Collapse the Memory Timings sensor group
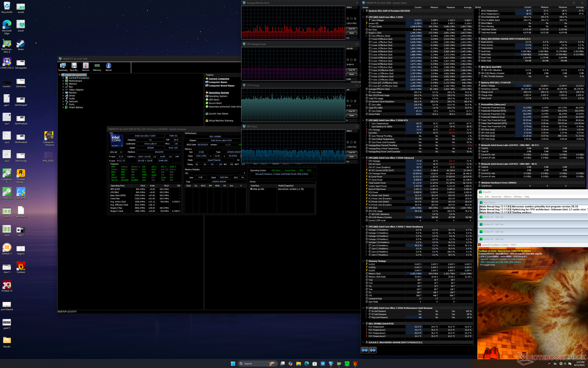The width and height of the screenshot is (588, 368). click(363, 261)
